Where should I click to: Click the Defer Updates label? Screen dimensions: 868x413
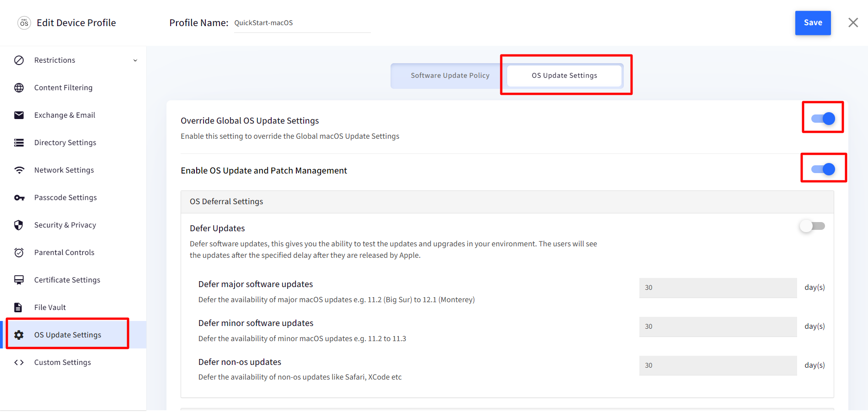click(217, 228)
